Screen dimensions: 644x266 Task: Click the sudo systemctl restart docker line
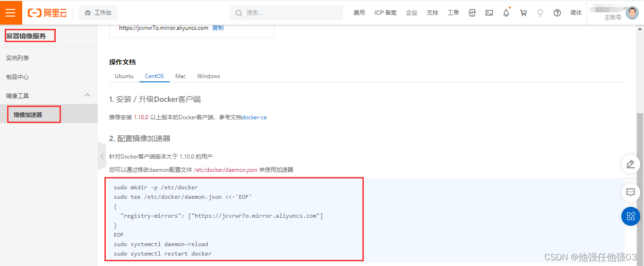(x=163, y=254)
